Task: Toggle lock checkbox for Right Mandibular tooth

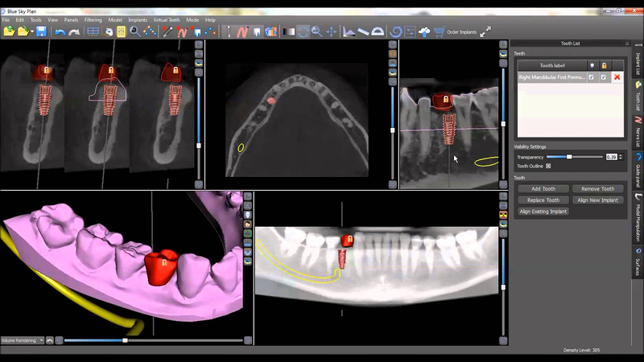Action: (x=604, y=77)
